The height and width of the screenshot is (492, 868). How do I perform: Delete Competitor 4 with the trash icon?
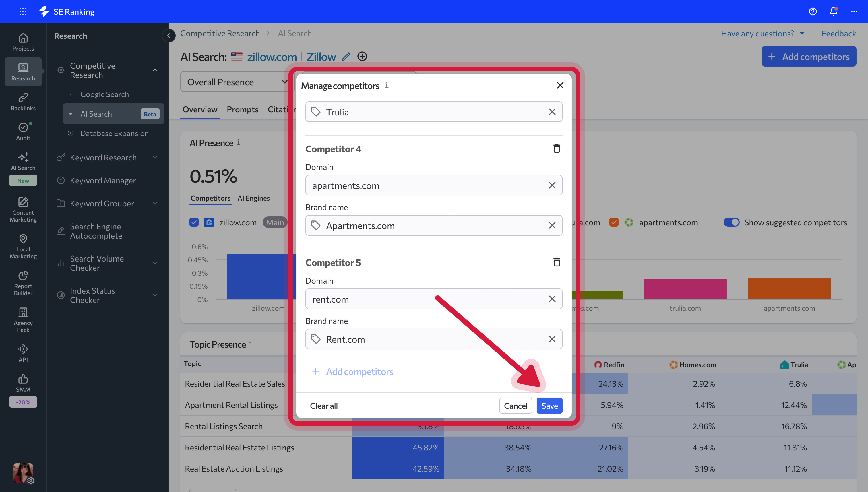[557, 148]
